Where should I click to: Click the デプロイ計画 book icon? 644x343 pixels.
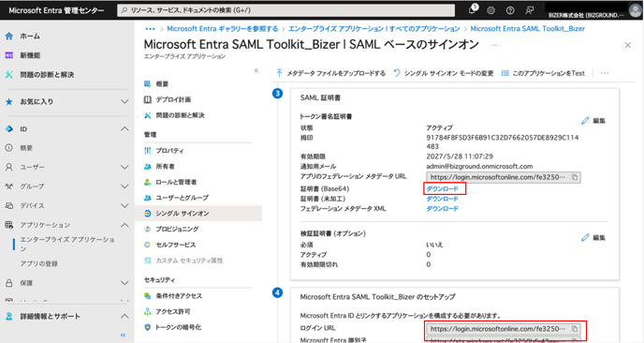pos(148,99)
